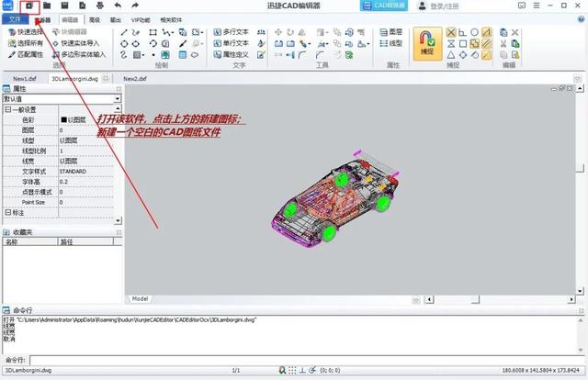Click the Delete X icon in edit group
This screenshot has width=588, height=380.
click(515, 33)
